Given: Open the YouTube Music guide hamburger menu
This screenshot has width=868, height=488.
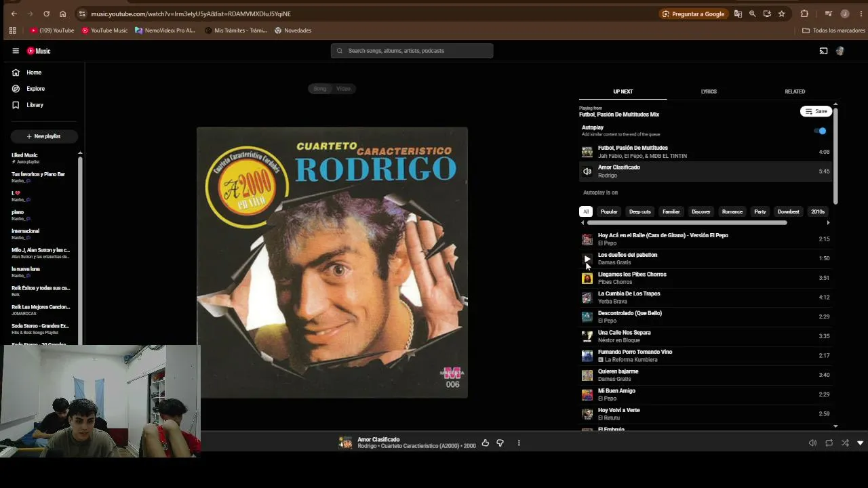Looking at the screenshot, I should (16, 51).
